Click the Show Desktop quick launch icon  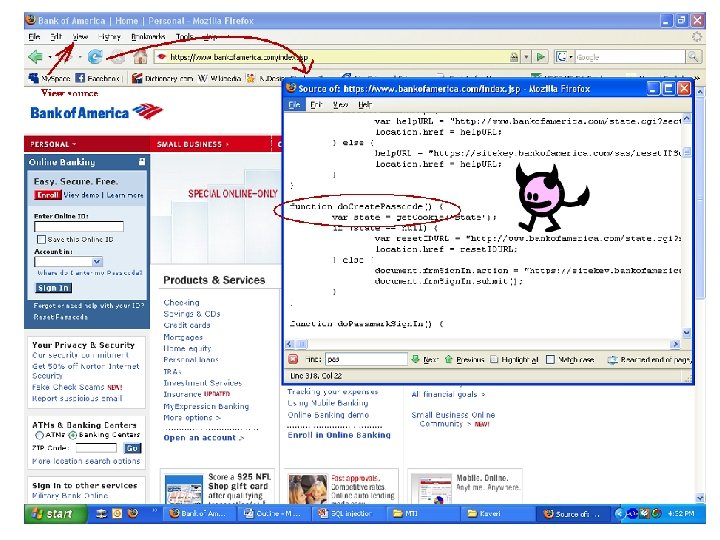(101, 513)
